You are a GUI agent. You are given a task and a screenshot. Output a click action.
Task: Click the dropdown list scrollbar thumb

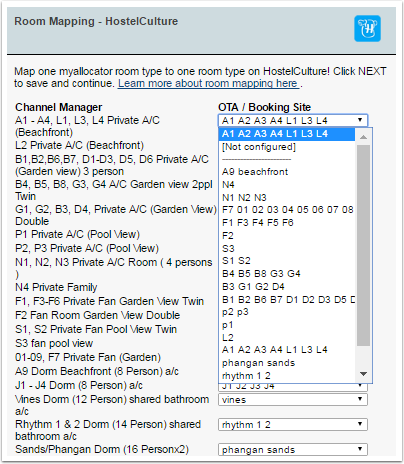tap(363, 245)
